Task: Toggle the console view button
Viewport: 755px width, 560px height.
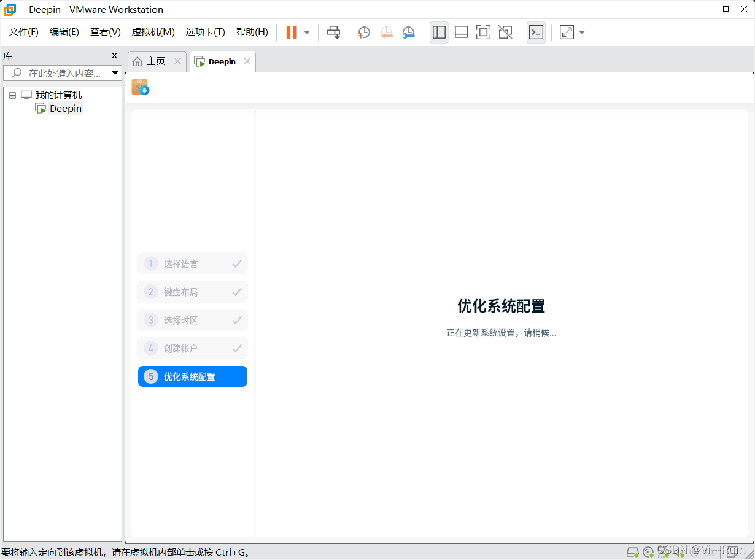Action: pyautogui.click(x=536, y=33)
